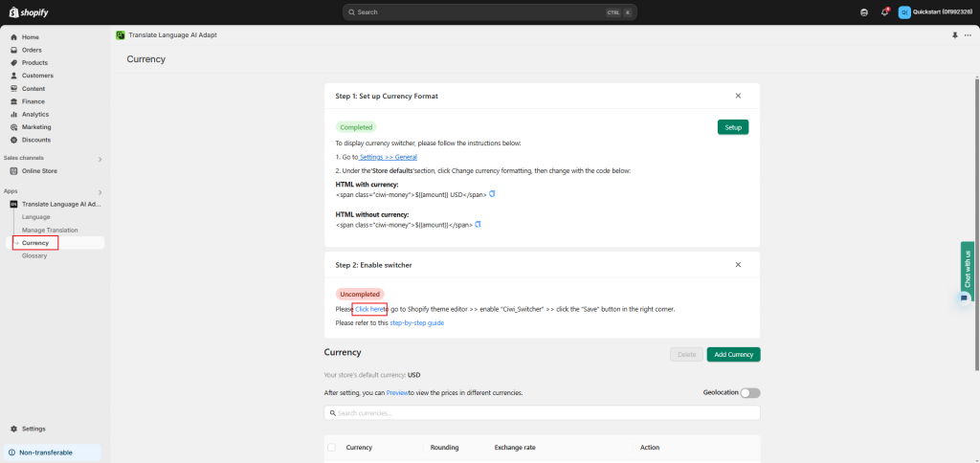
Task: Click the green Add Currency button
Action: click(733, 354)
